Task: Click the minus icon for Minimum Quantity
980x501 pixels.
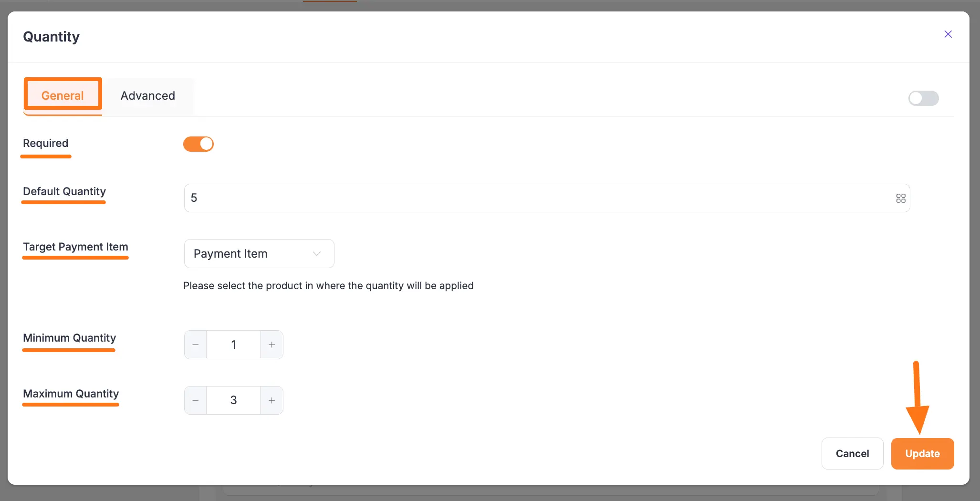Action: (x=195, y=344)
